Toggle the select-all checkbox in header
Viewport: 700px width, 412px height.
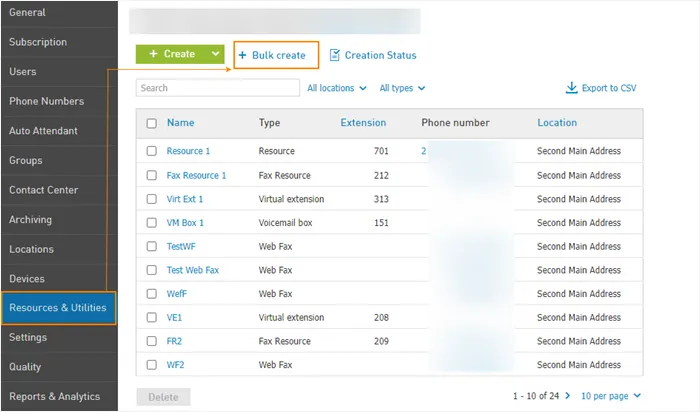(152, 123)
